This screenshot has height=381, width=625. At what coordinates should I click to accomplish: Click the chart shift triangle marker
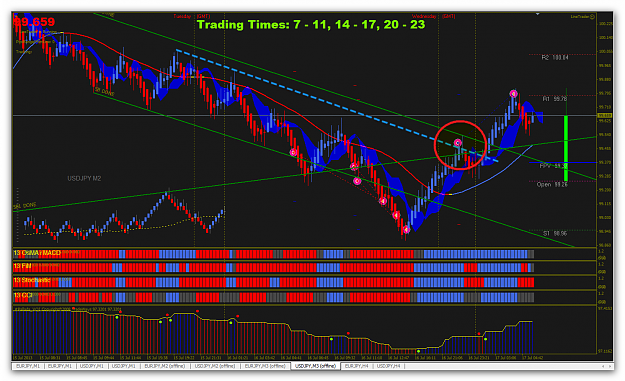tap(537, 14)
